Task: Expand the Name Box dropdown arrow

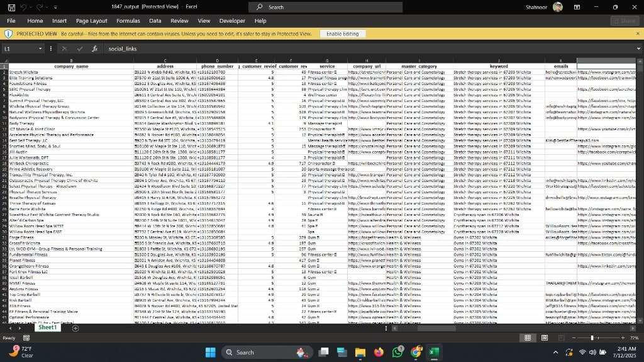Action: pos(40,48)
